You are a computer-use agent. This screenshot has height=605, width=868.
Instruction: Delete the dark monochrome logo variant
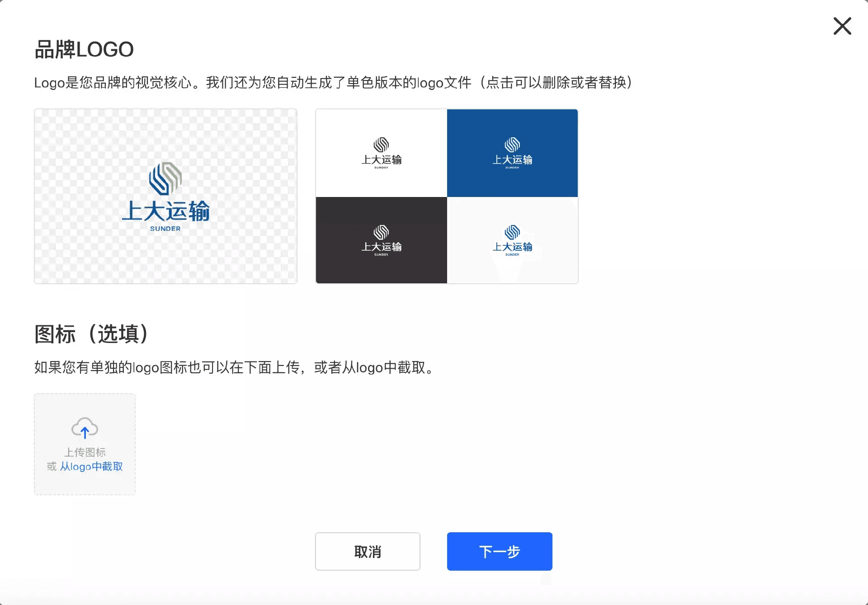tap(381, 239)
